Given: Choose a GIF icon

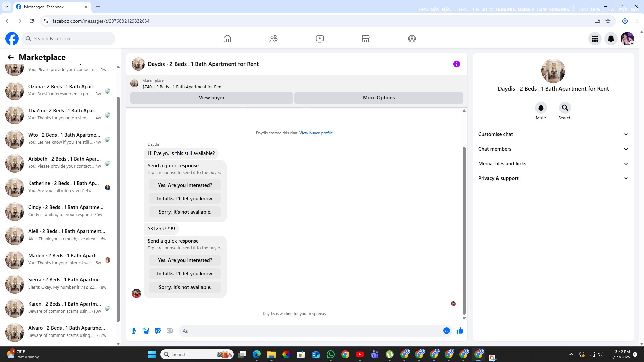Looking at the screenshot, I should pos(170,331).
